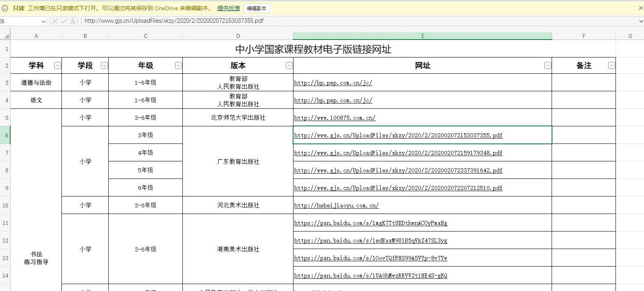Viewport: 644px width, 291px height.
Task: Open the row 4 bp.pep.com.cn link
Action: (333, 100)
